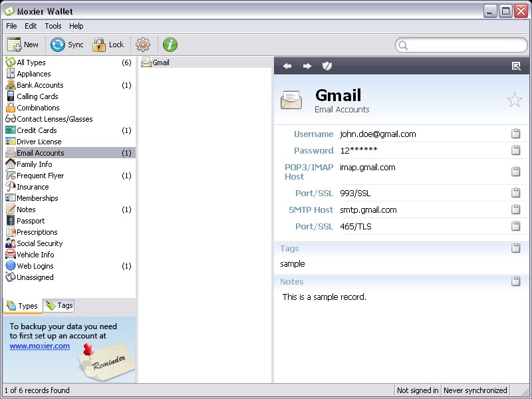Click the username john.doe@gmail.com value

(x=378, y=134)
